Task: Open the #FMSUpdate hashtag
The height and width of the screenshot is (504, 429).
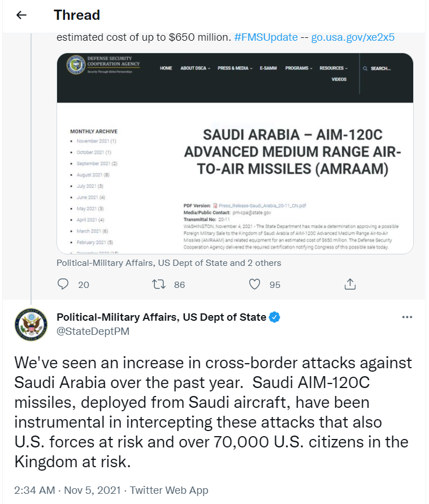Action: tap(266, 38)
